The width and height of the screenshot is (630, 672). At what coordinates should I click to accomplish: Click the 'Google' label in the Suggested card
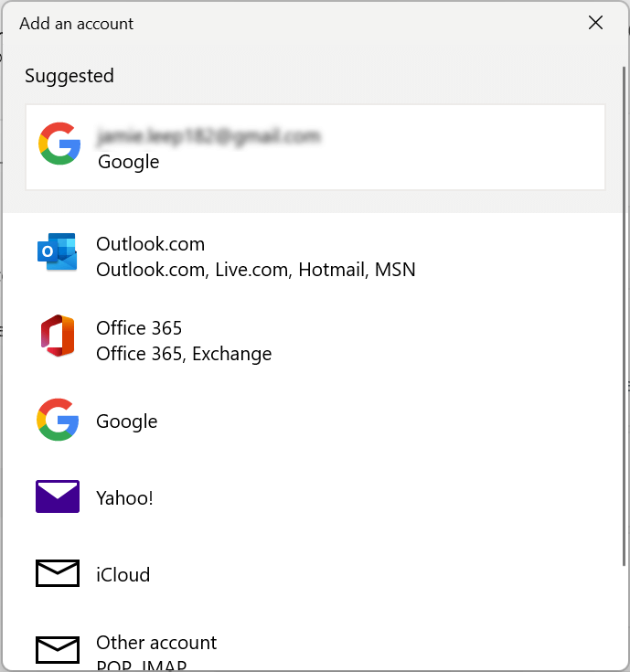(129, 162)
